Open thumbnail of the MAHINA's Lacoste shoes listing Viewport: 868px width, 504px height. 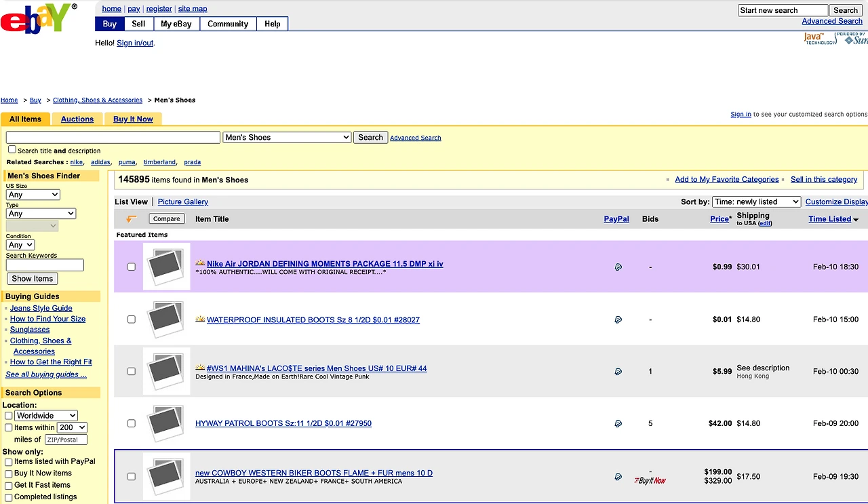[x=166, y=371]
